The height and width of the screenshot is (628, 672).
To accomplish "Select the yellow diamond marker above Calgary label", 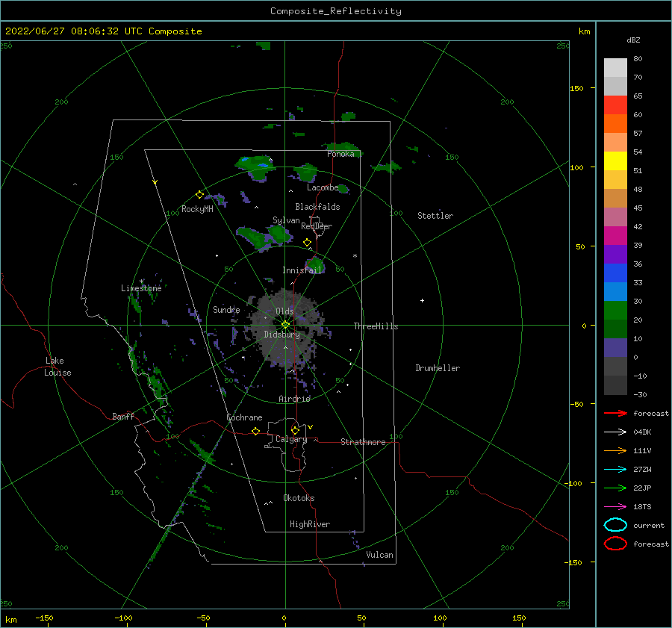I will [x=295, y=430].
